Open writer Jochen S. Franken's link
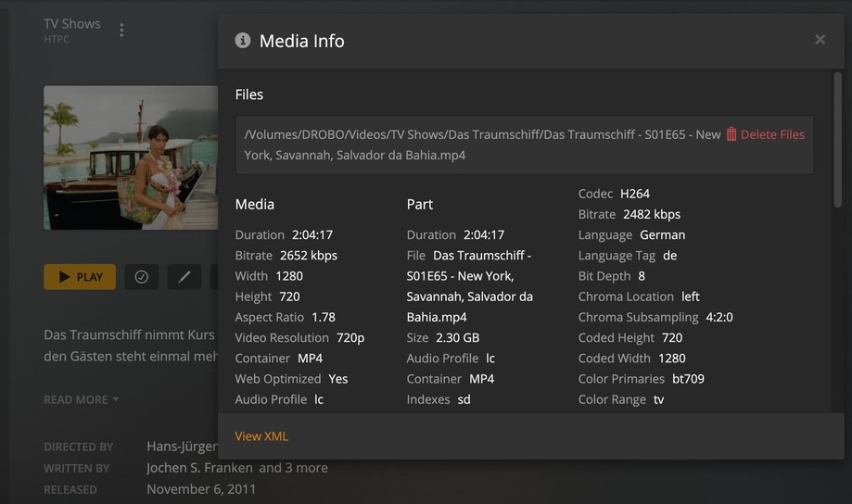This screenshot has height=504, width=852. click(200, 468)
